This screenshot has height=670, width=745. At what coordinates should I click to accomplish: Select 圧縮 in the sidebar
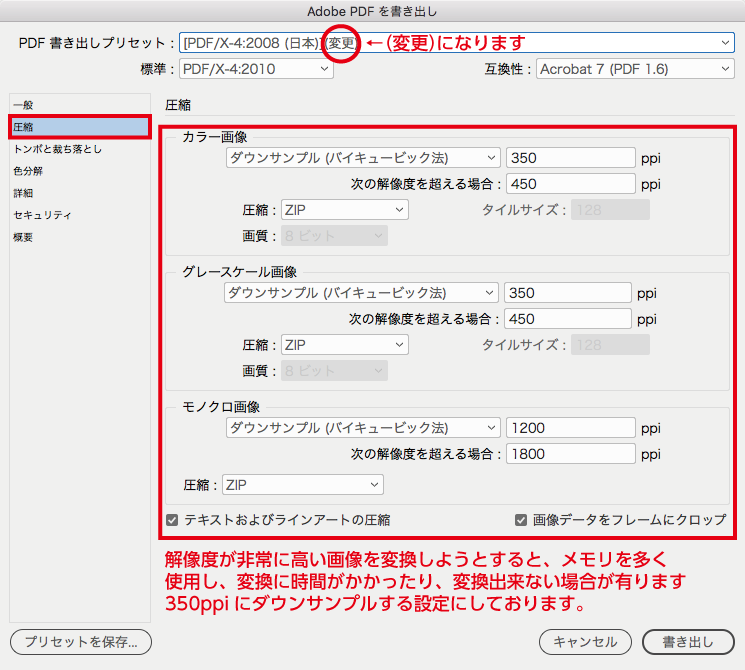[x=79, y=127]
